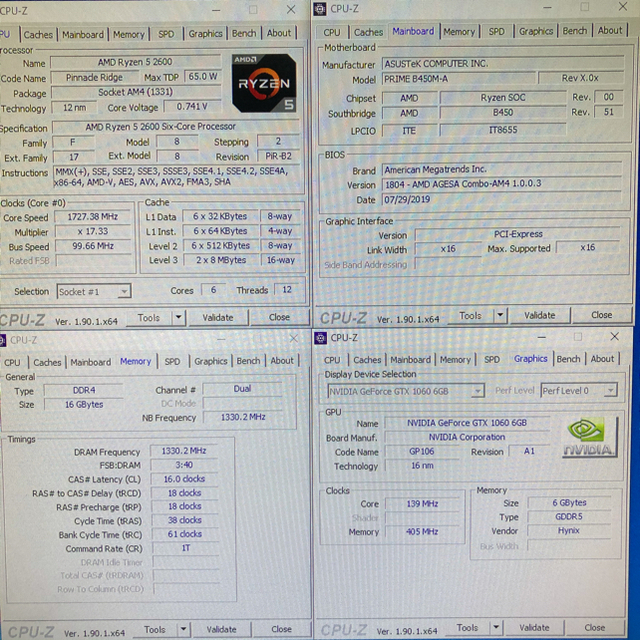Click the AMD Ryzen 5 logo image
640x640 pixels.
click(x=264, y=83)
